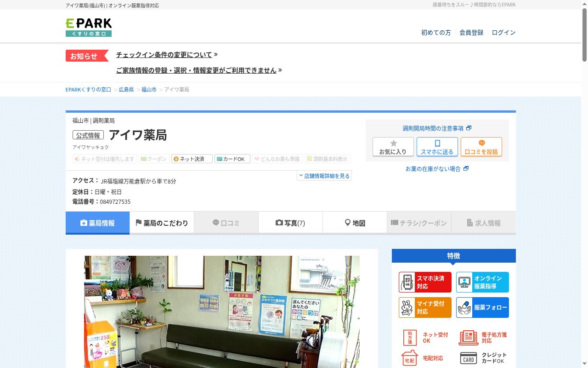Image resolution: width=588 pixels, height=368 pixels.
Task: Click the カードOK tag
Action: coord(232,159)
